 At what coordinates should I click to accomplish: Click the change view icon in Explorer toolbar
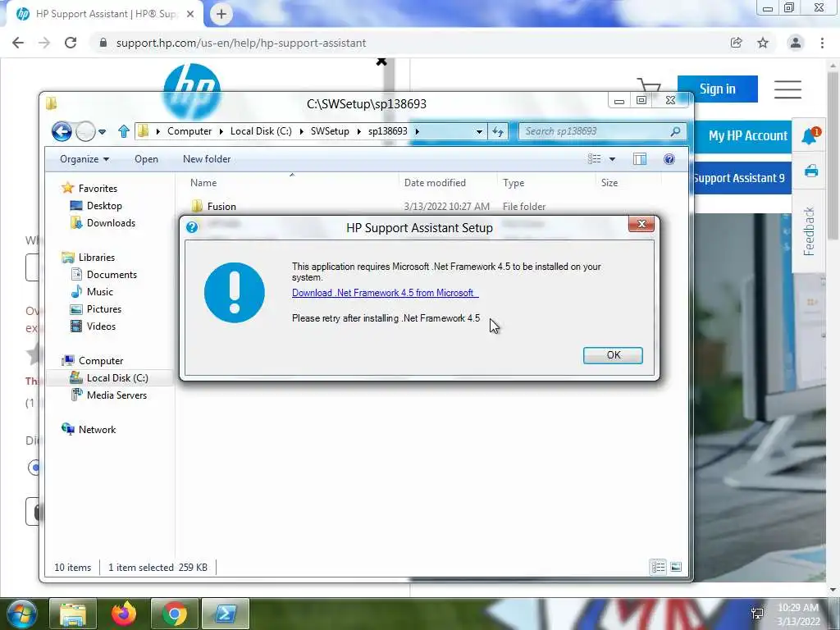[594, 159]
